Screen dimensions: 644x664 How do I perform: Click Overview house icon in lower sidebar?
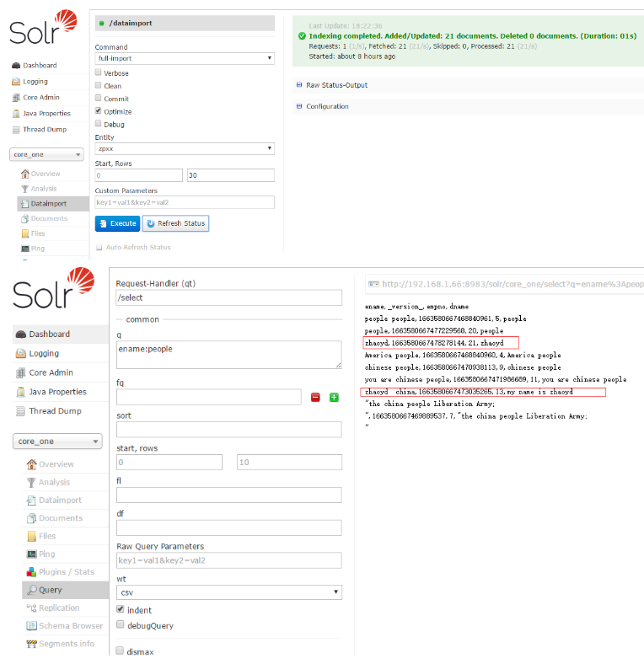(31, 464)
